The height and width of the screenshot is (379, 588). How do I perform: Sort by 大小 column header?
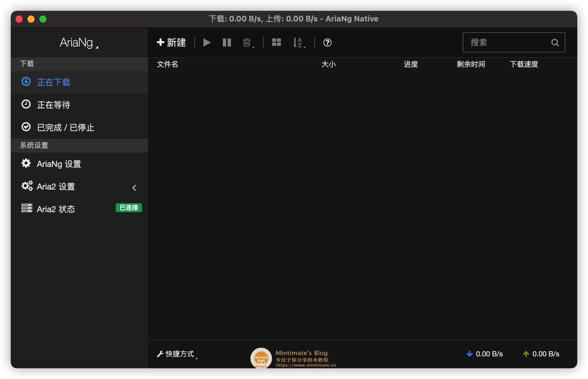pyautogui.click(x=329, y=64)
